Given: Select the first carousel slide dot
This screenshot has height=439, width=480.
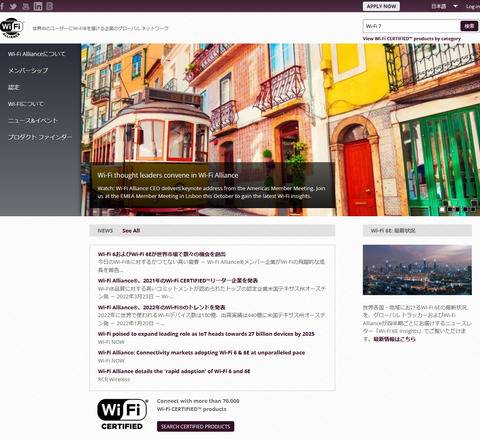Looking at the screenshot, I should click(x=442, y=209).
